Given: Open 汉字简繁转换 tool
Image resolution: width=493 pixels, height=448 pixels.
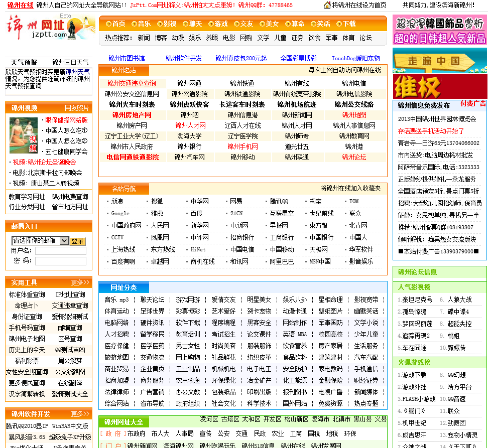Looking at the screenshot, I should pos(27,394).
